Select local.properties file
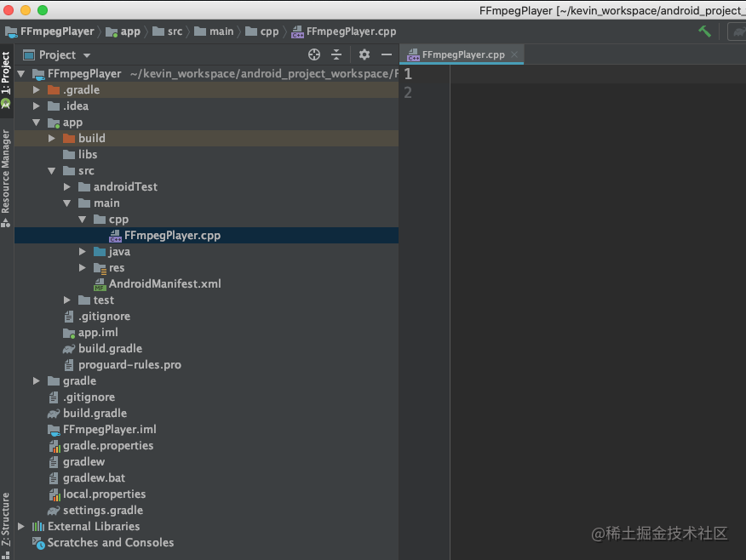 pos(206,494)
